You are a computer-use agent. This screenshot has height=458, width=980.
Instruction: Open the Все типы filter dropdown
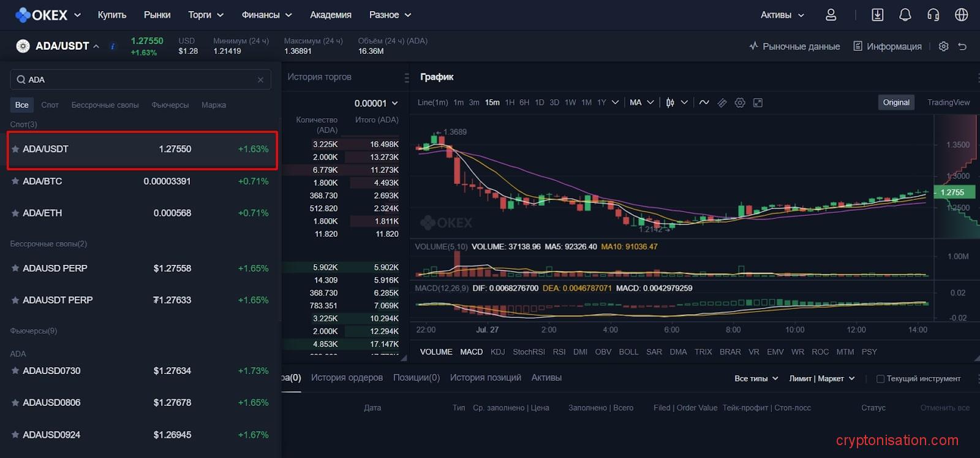click(756, 379)
